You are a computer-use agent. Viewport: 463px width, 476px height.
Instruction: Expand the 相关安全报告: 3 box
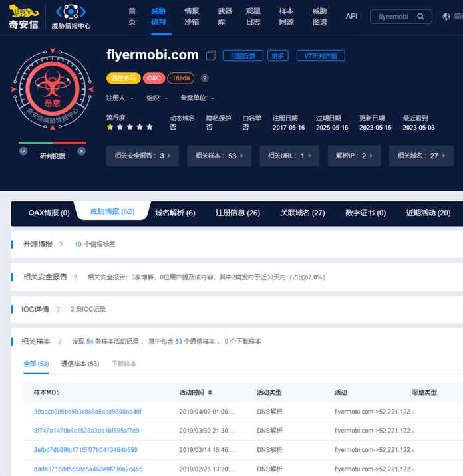(x=142, y=156)
